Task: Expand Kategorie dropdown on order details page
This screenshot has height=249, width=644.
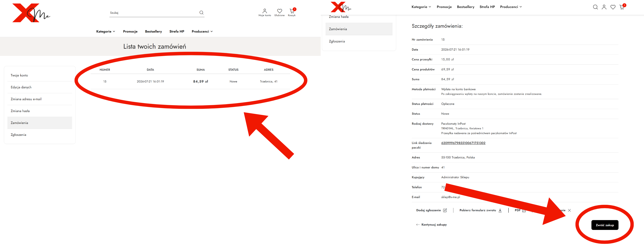Action: pyautogui.click(x=421, y=7)
